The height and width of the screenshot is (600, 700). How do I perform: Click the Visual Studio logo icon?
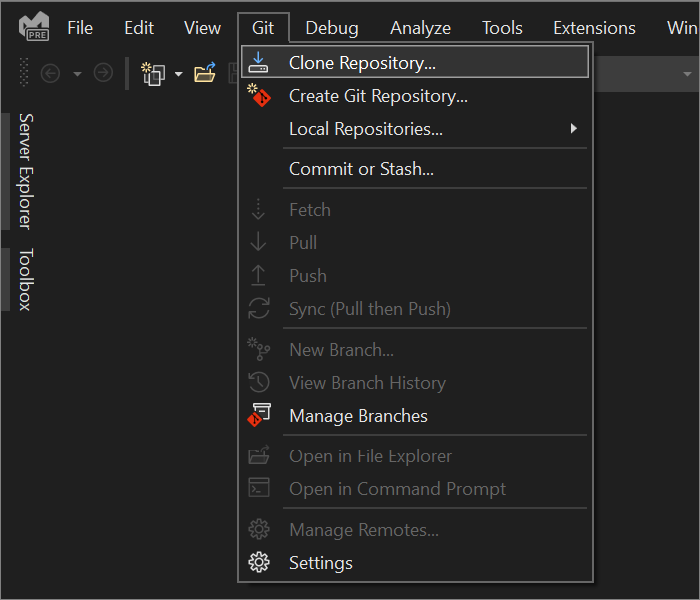click(x=34, y=28)
